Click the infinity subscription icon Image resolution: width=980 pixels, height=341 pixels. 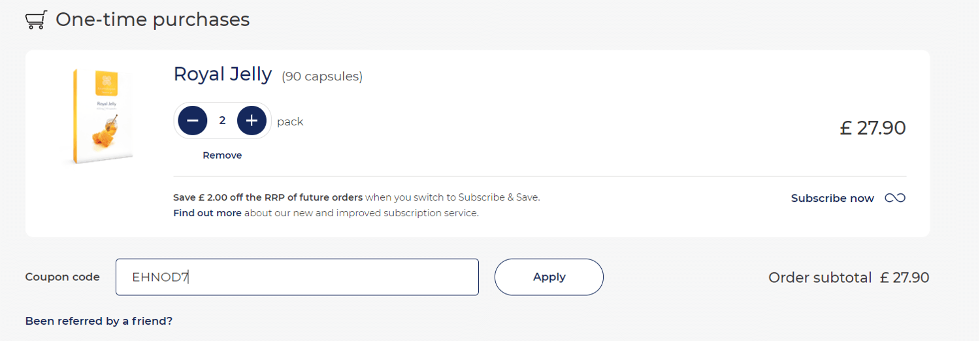point(895,198)
